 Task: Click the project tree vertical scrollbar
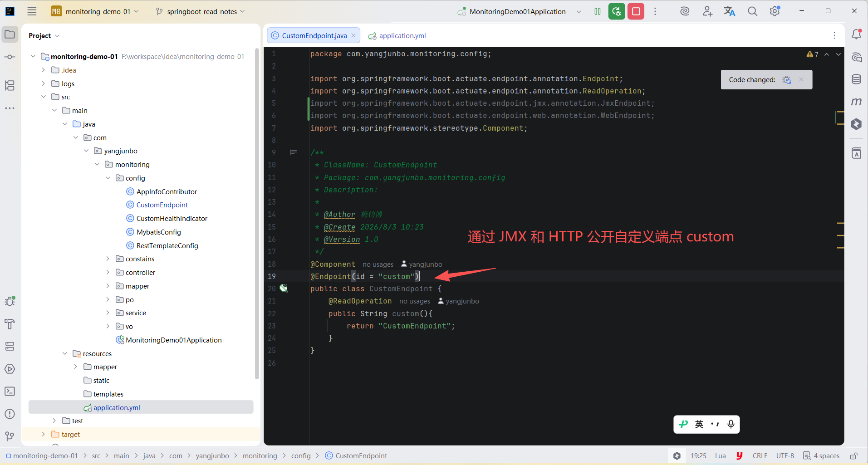tap(257, 213)
